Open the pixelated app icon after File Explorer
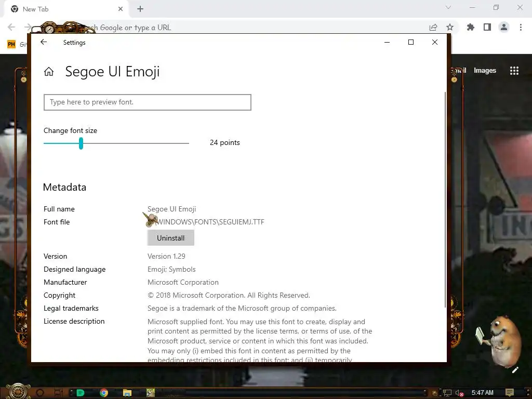The image size is (532, 399). point(150,393)
